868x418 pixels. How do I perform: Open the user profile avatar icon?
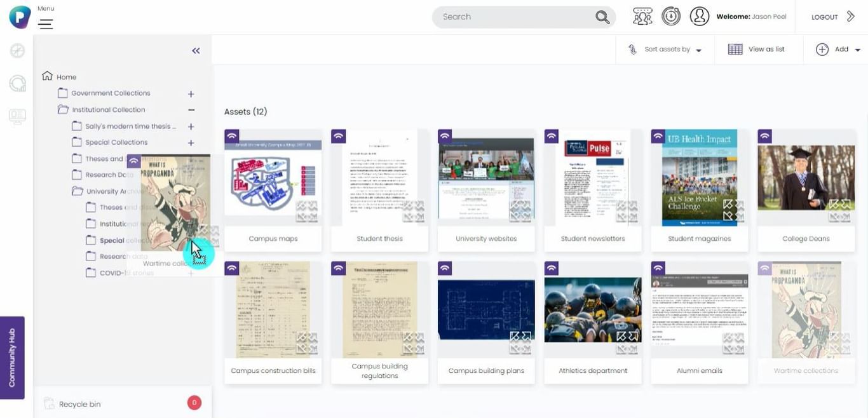coord(699,17)
